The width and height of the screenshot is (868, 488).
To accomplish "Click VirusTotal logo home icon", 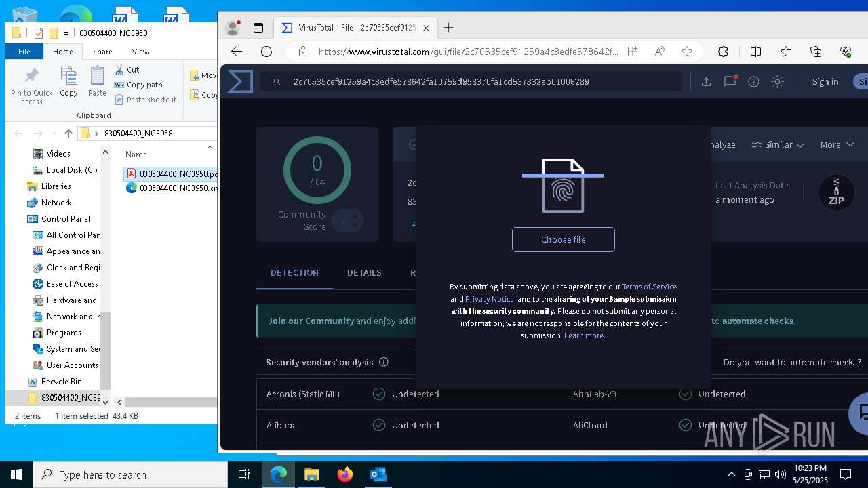I will point(239,81).
